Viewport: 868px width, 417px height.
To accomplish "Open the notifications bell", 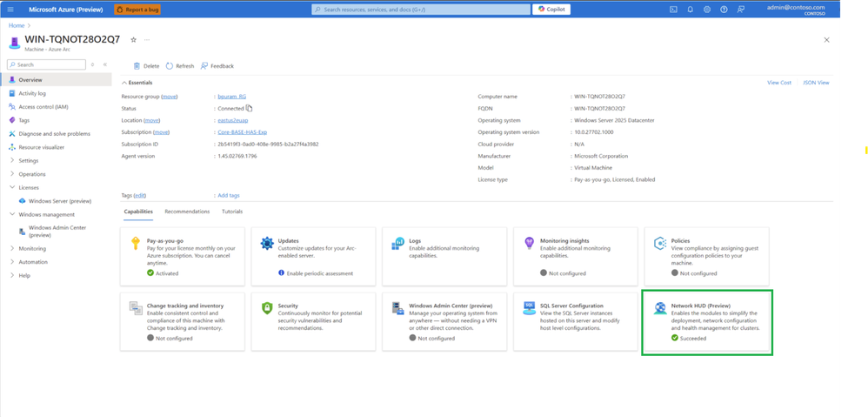I will [x=691, y=10].
